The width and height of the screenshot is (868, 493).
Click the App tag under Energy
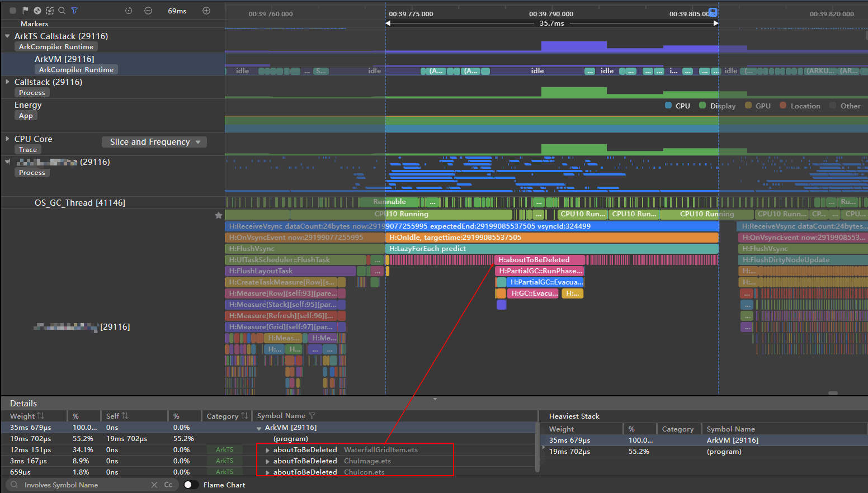(x=26, y=116)
